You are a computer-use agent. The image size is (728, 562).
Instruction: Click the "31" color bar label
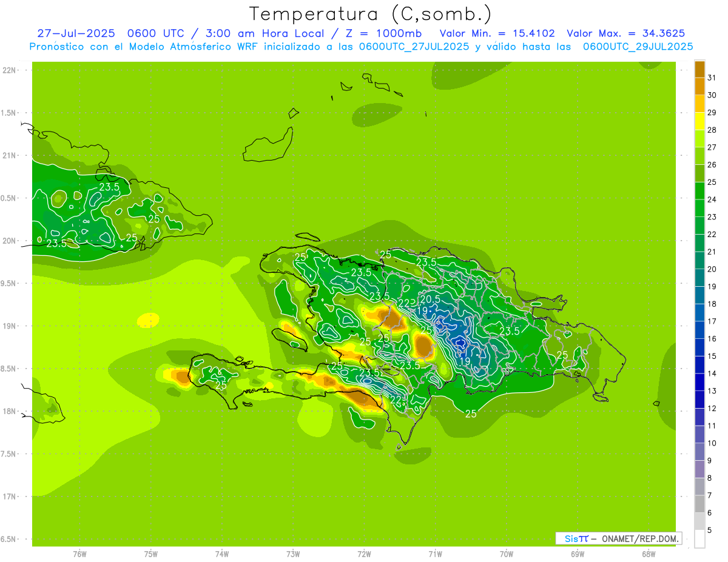click(712, 78)
